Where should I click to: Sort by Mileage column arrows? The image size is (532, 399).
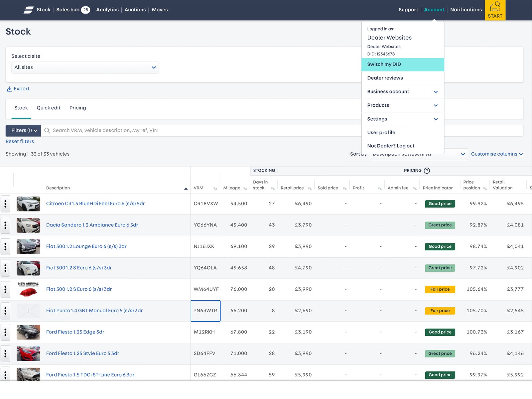click(x=245, y=189)
